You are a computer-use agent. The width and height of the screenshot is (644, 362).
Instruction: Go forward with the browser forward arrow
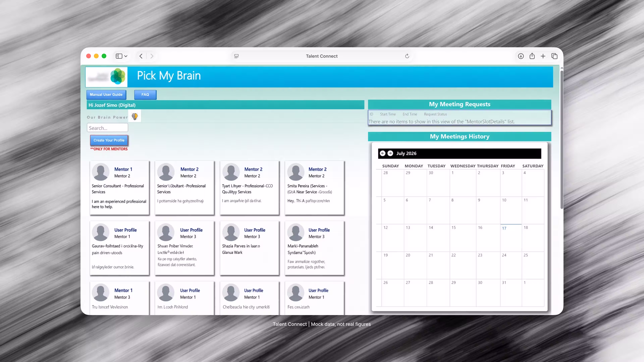(x=152, y=56)
